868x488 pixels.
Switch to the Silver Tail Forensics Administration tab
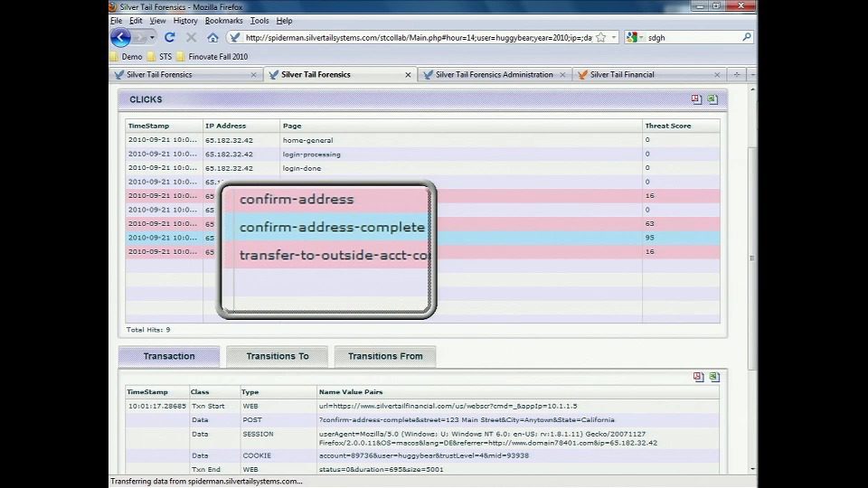coord(494,75)
